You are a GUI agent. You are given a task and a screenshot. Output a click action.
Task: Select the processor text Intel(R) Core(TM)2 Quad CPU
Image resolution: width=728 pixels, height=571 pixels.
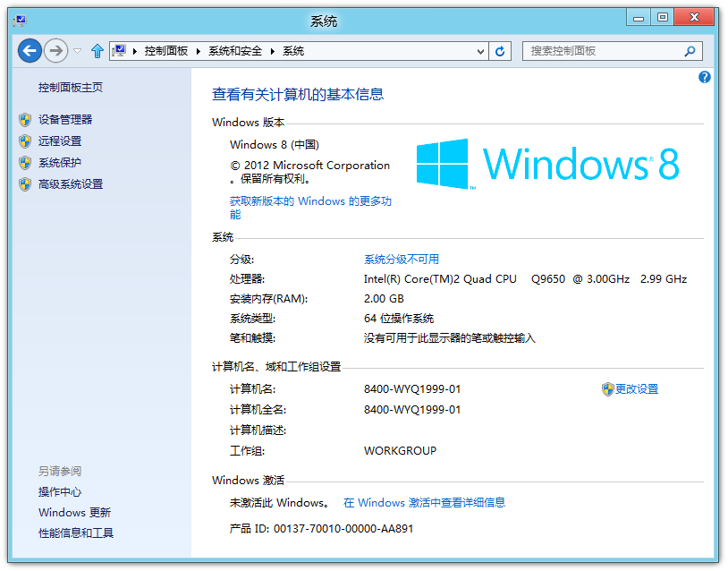(x=440, y=279)
